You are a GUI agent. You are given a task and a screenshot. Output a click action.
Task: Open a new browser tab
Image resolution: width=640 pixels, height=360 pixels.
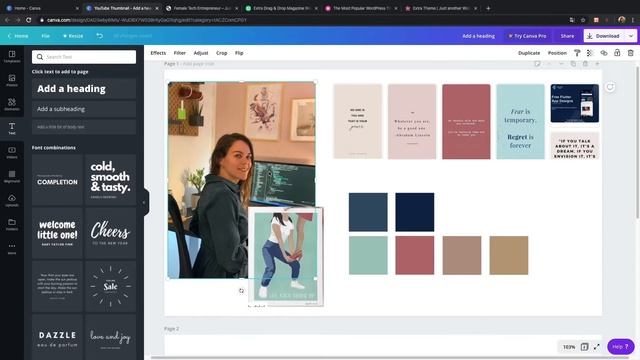pos(488,8)
